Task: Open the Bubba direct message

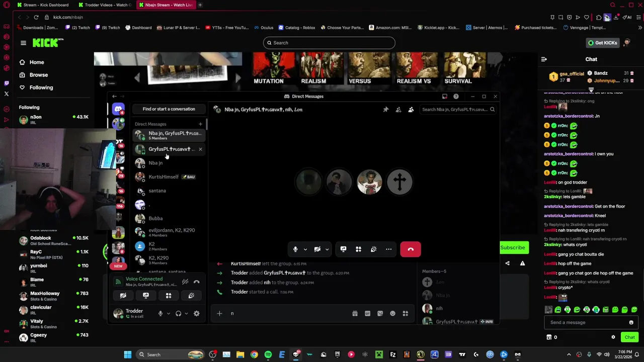Action: (x=169, y=219)
